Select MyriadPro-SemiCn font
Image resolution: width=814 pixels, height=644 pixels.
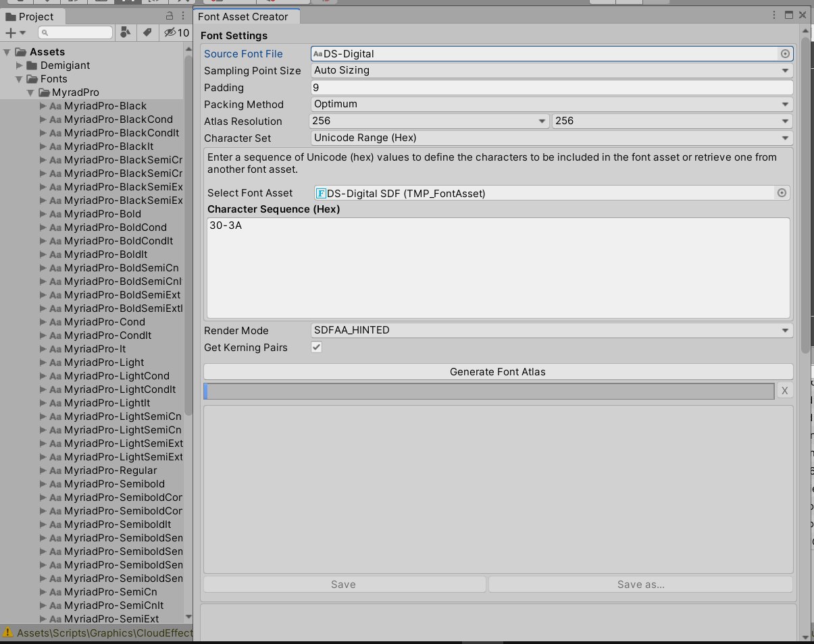[111, 592]
